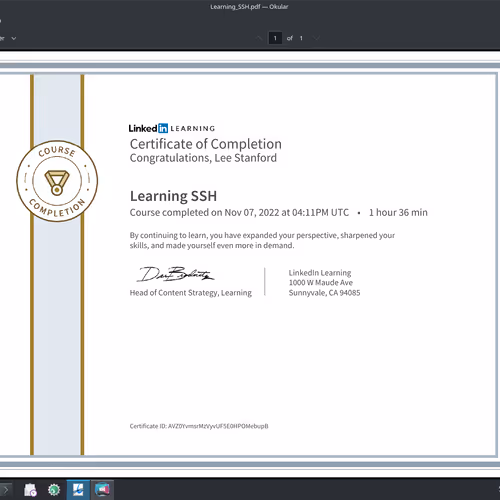Viewport: 500px width, 500px height.
Task: Click the signature above Head of Content Strategy
Action: point(175,274)
